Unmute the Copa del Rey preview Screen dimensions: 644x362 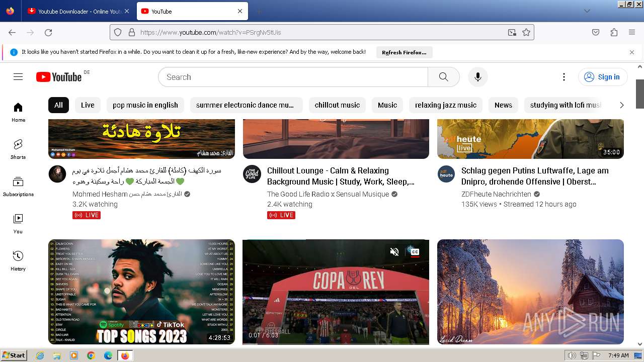[x=394, y=252]
